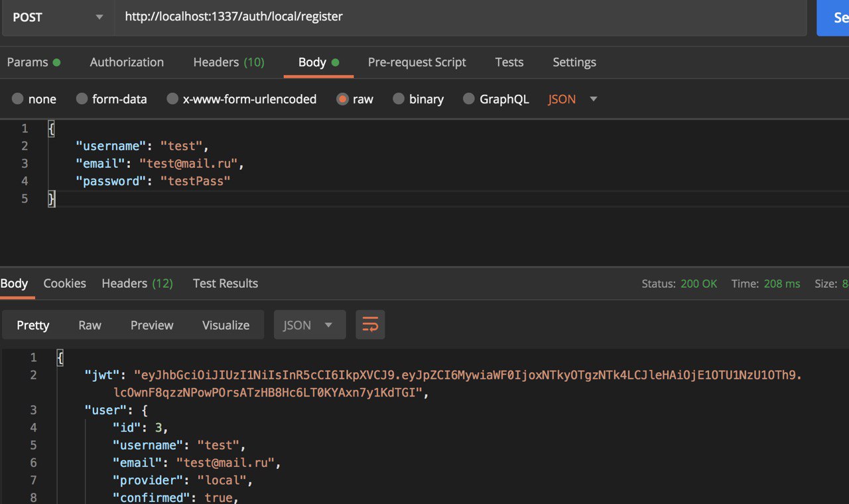Click the request URL input field
849x504 pixels.
point(461,17)
